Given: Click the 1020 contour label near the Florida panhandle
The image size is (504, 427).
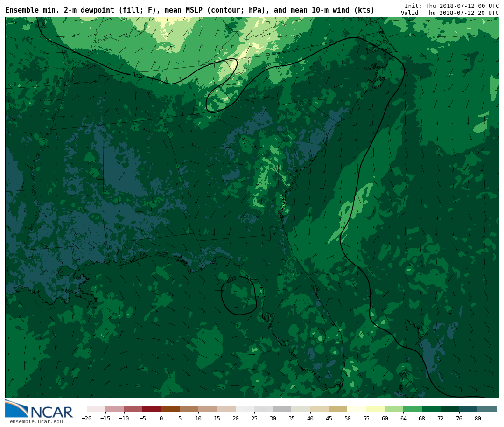Looking at the screenshot, I should [231, 280].
